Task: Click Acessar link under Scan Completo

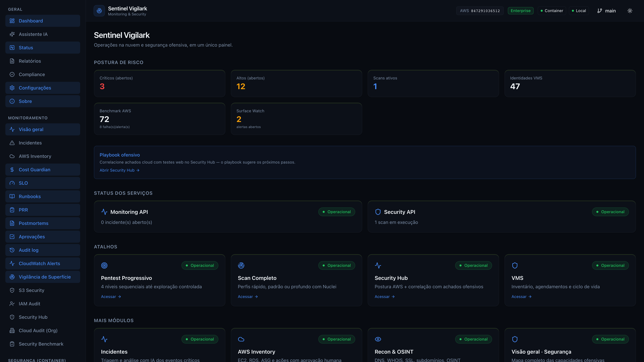Action: (x=248, y=296)
